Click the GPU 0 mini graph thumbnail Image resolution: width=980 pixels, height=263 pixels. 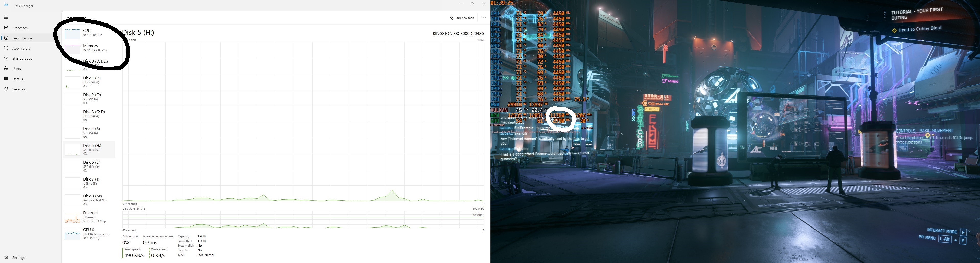pos(73,234)
